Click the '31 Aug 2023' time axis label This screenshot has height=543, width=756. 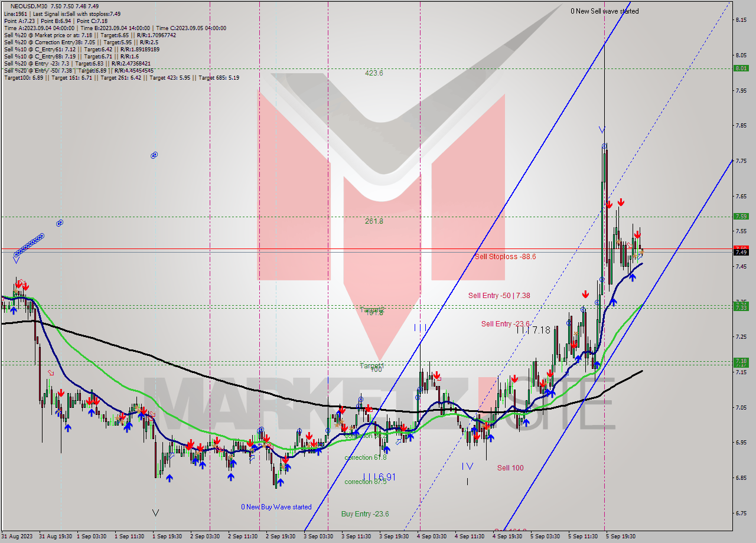click(17, 537)
